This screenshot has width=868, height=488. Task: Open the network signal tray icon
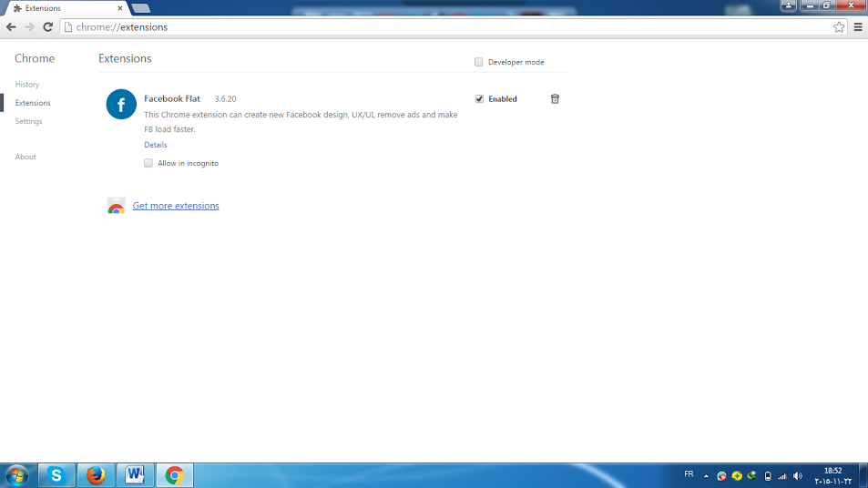(782, 476)
